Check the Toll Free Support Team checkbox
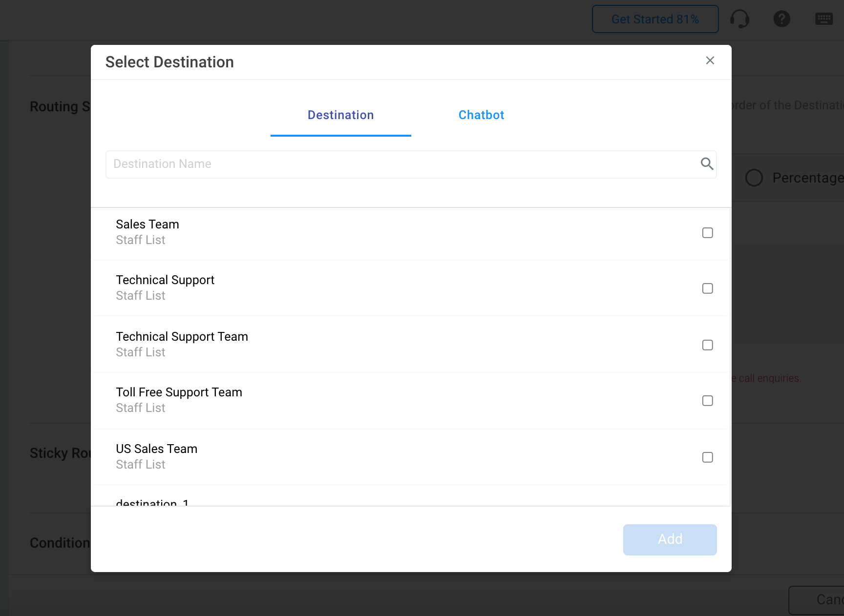 [708, 401]
